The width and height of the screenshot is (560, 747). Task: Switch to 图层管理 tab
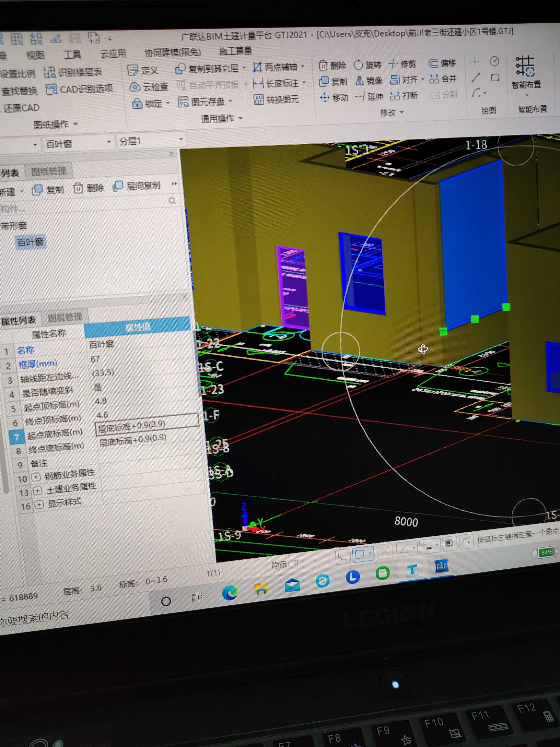pos(65,317)
